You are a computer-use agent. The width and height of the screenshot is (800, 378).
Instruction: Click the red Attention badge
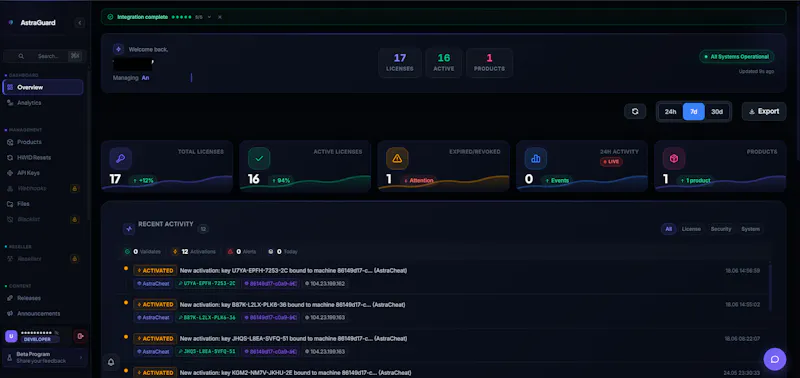pyautogui.click(x=418, y=180)
